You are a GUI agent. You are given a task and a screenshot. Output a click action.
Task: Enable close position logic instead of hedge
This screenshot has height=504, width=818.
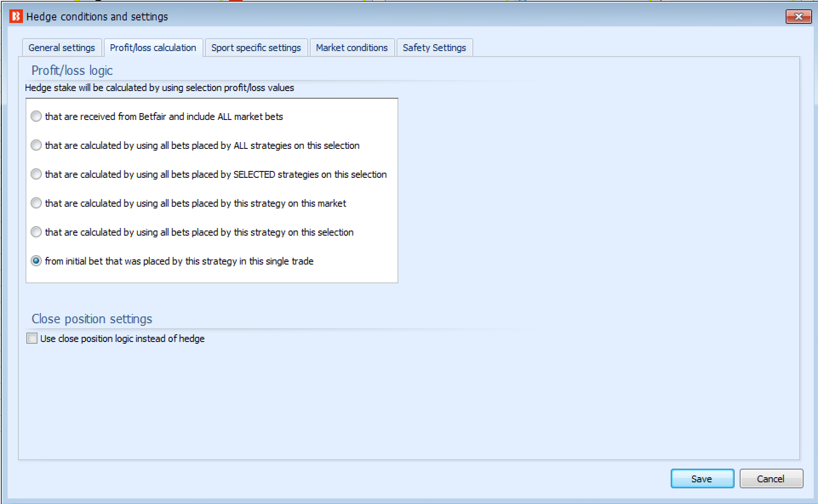click(x=32, y=338)
